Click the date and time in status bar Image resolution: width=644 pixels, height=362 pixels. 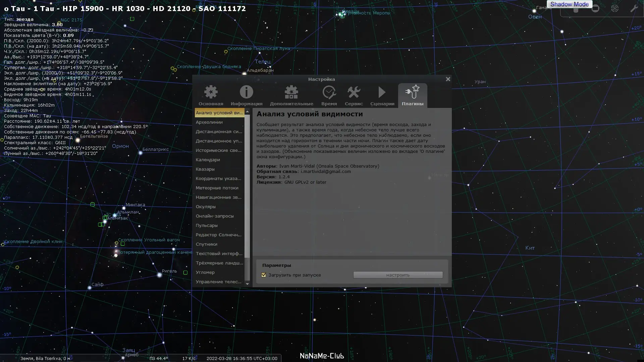(x=241, y=358)
